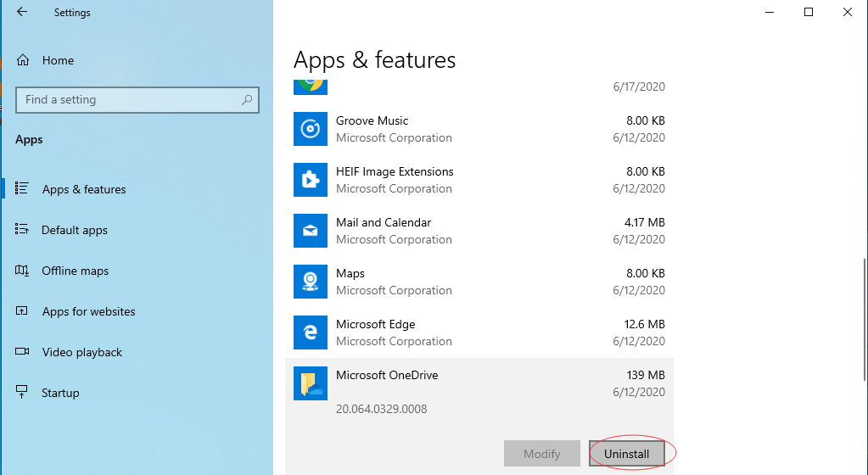Click the Home house icon
This screenshot has width=868, height=475.
coord(23,60)
